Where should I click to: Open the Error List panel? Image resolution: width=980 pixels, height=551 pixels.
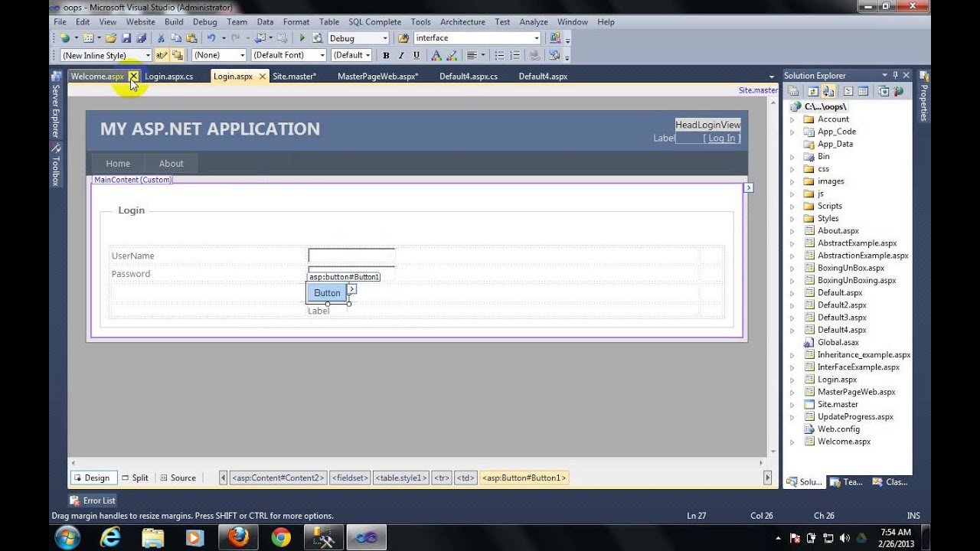coord(93,500)
